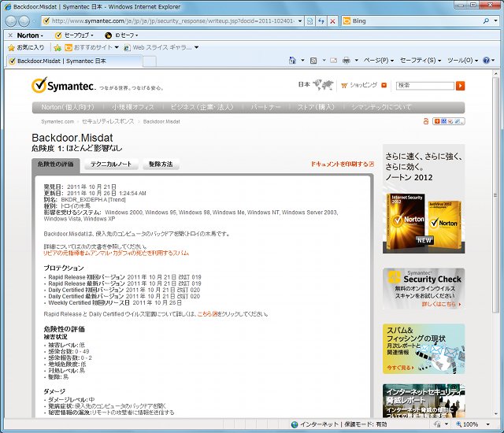
Task: Open the Store (purchase) navigation item
Action: click(x=316, y=107)
